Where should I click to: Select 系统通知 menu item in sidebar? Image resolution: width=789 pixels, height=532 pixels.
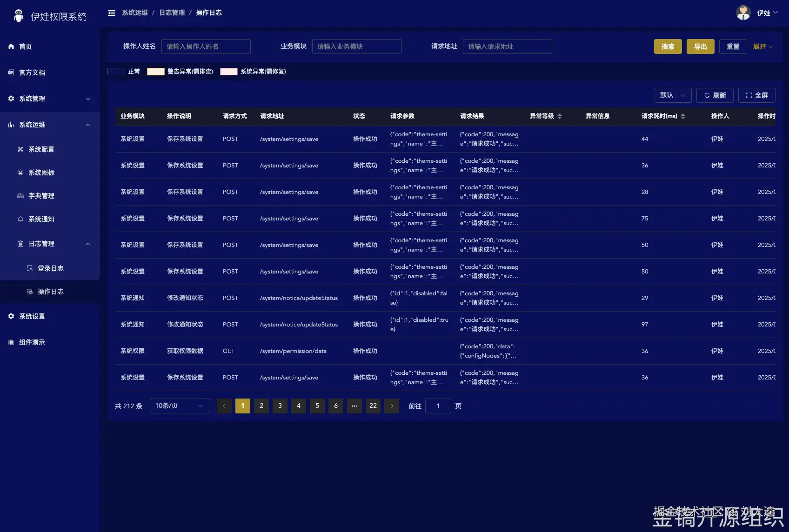coord(50,219)
